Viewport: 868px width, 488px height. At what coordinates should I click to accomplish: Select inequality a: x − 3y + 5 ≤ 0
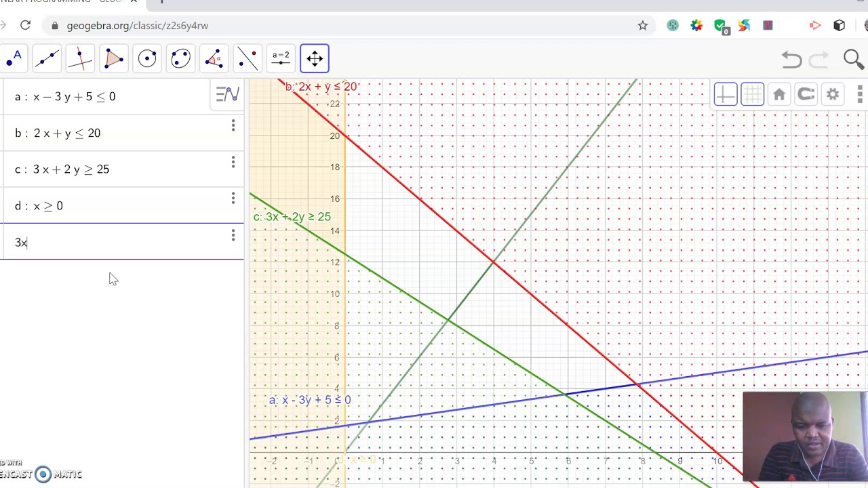pyautogui.click(x=65, y=97)
